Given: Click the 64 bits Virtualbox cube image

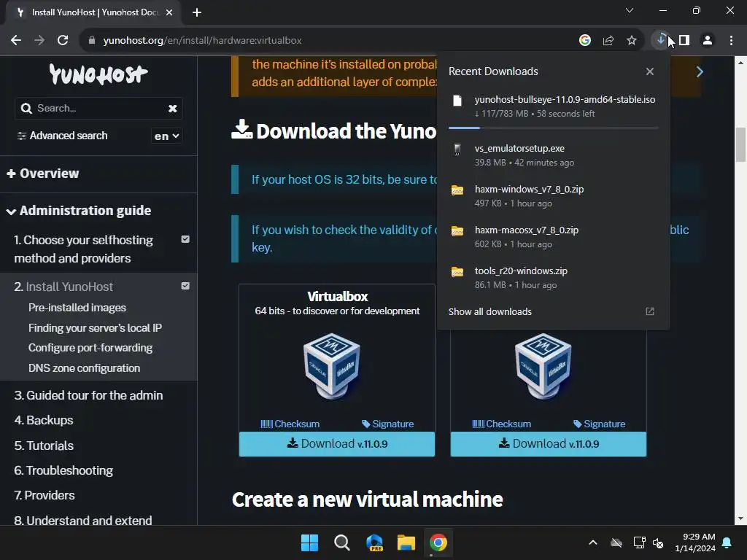Looking at the screenshot, I should (332, 365).
